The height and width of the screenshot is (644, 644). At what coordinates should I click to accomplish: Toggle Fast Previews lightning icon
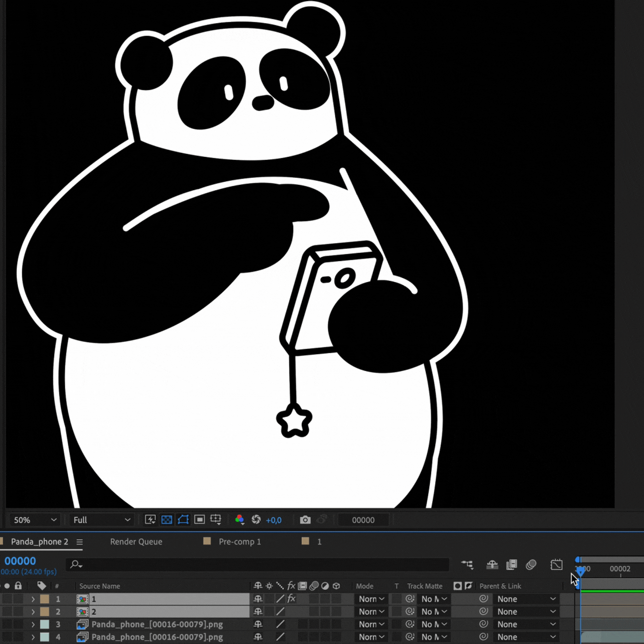pyautogui.click(x=150, y=520)
